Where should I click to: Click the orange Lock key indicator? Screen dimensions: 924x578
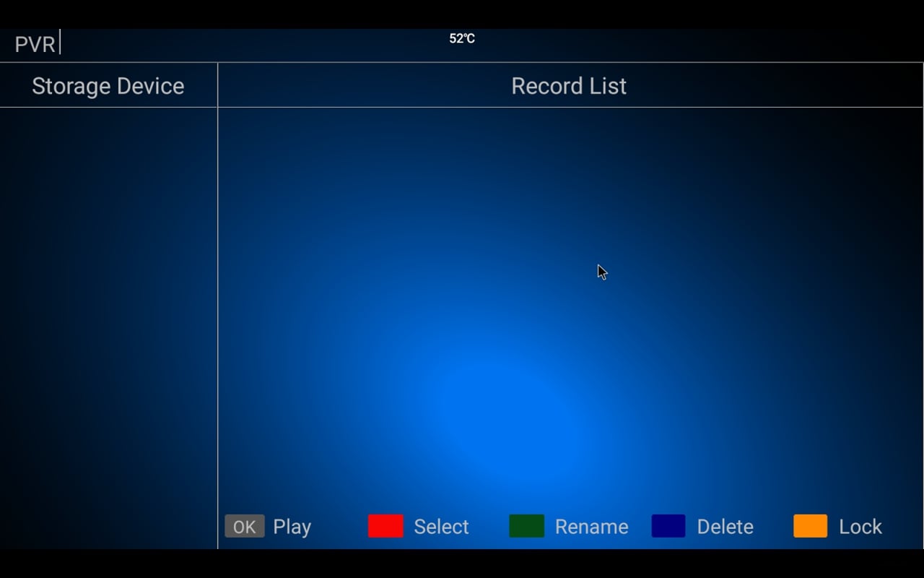pyautogui.click(x=809, y=527)
